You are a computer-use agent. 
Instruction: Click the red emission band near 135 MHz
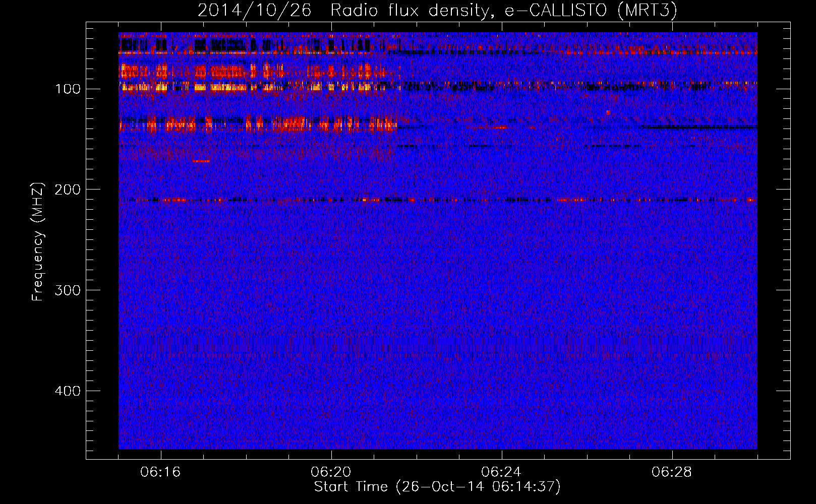257,123
